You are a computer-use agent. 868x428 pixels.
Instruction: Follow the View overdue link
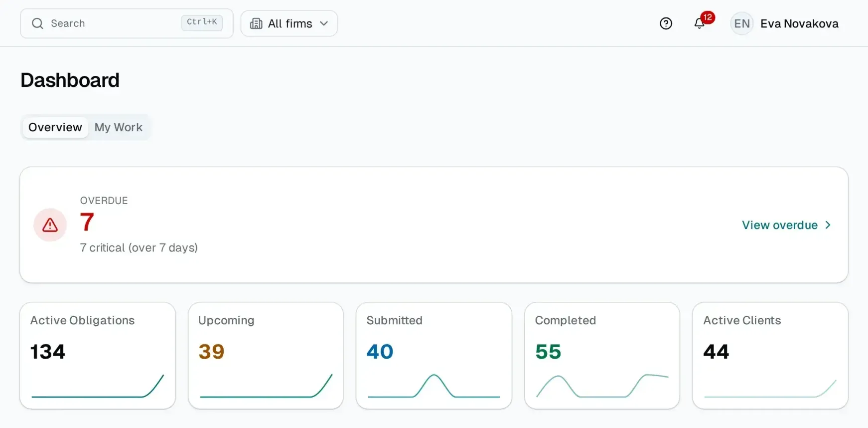[x=786, y=225]
